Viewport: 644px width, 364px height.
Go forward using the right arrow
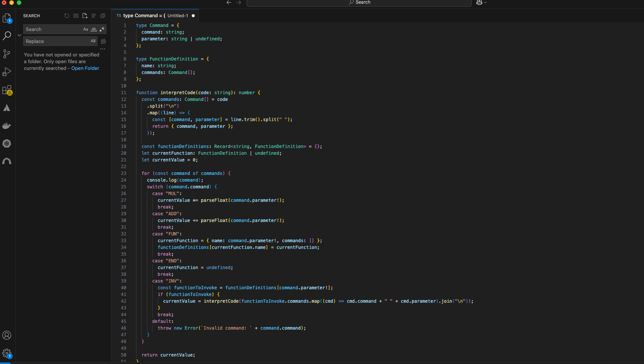pyautogui.click(x=238, y=3)
